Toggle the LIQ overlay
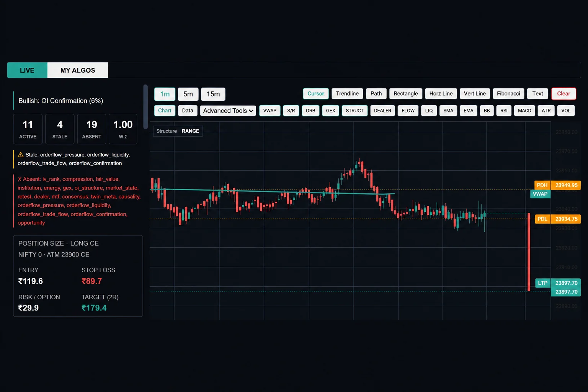The width and height of the screenshot is (588, 392). coord(429,111)
